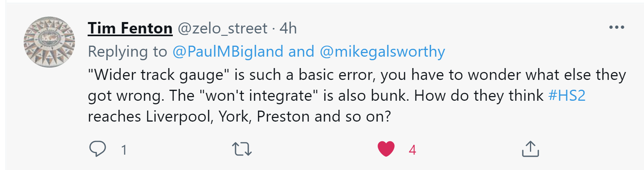The image size is (644, 170).
Task: Click the words "basic error" in the tweet
Action: 336,75
